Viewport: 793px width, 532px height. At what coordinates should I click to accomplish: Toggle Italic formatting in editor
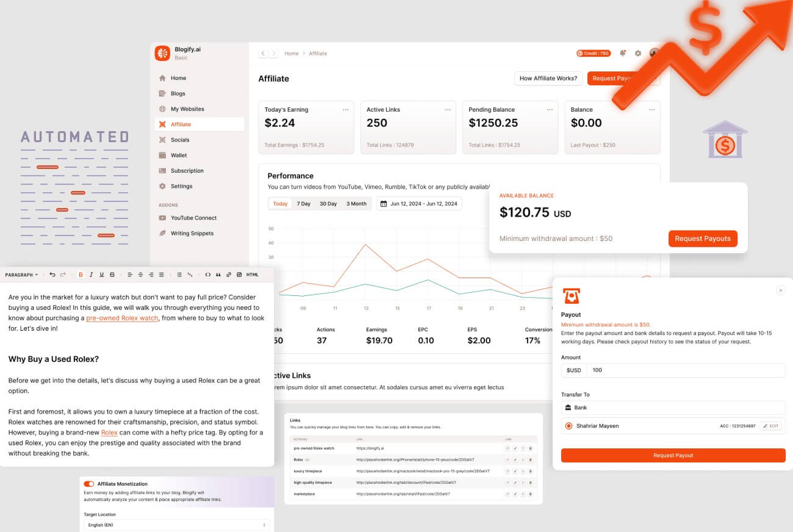[x=91, y=275]
